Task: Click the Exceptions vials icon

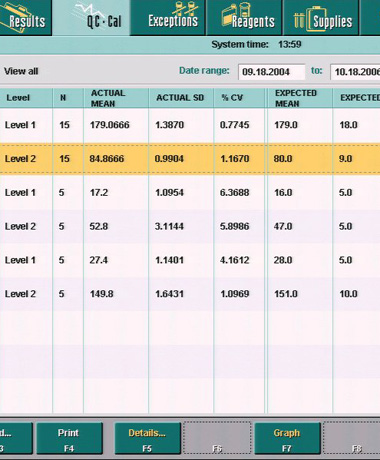Action: tap(186, 9)
